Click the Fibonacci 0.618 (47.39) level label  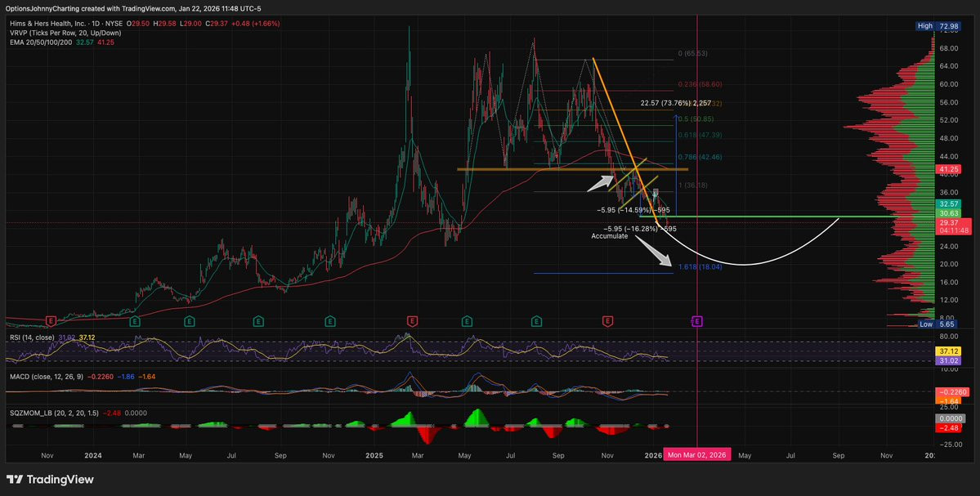[700, 135]
